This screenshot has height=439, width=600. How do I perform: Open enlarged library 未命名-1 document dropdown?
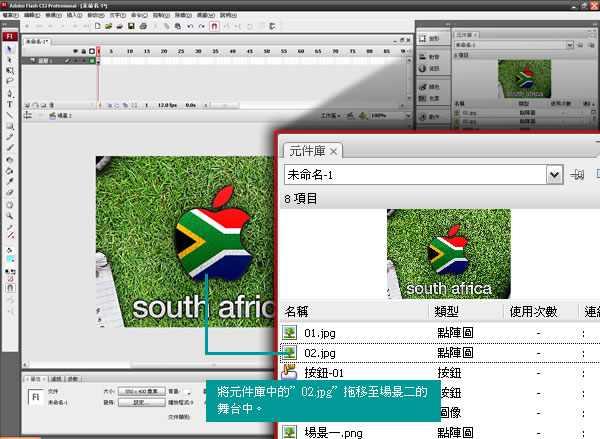pos(554,175)
